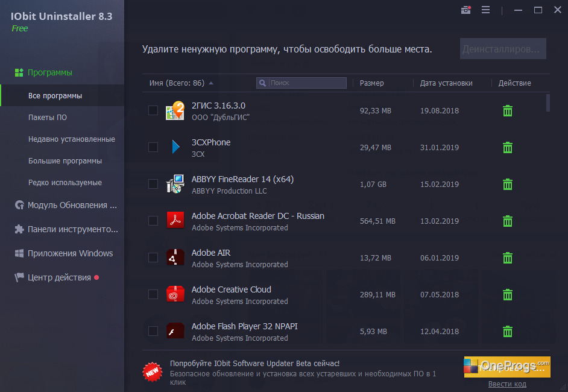Click the Ввести код link

pyautogui.click(x=507, y=384)
